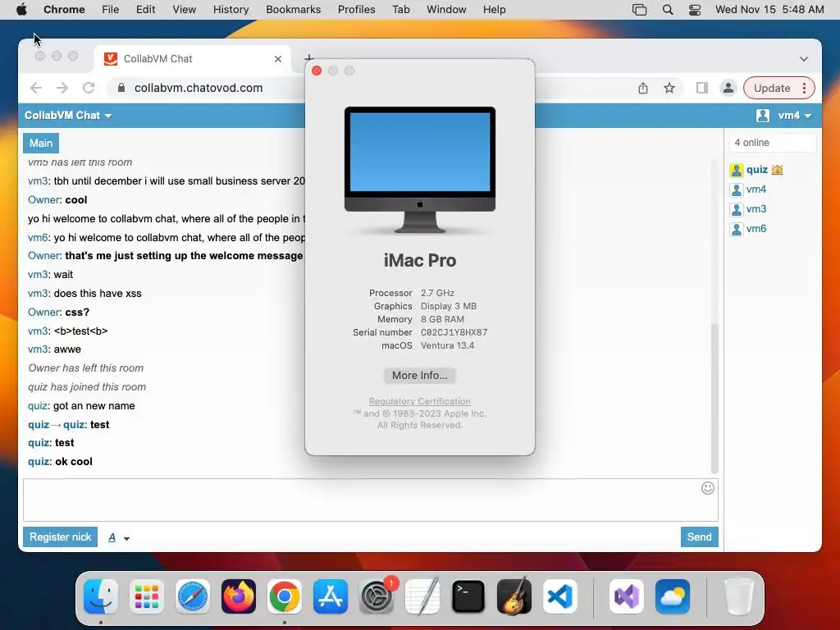The image size is (840, 630).
Task: Open Launchpad from the Dock
Action: tap(147, 596)
